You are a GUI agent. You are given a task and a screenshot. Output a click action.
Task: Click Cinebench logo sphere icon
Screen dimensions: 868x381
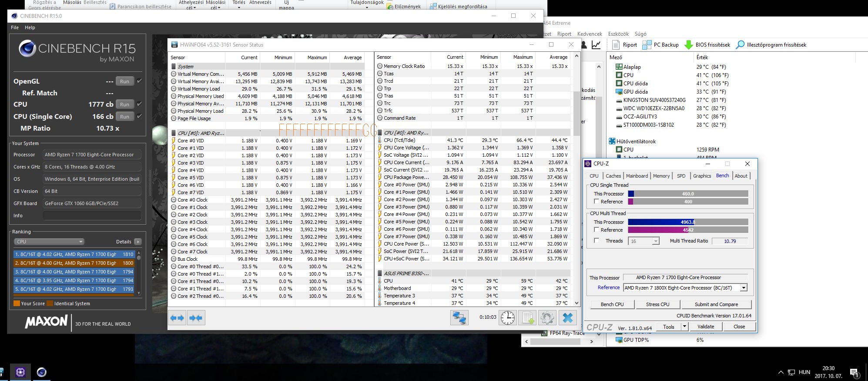coord(27,48)
